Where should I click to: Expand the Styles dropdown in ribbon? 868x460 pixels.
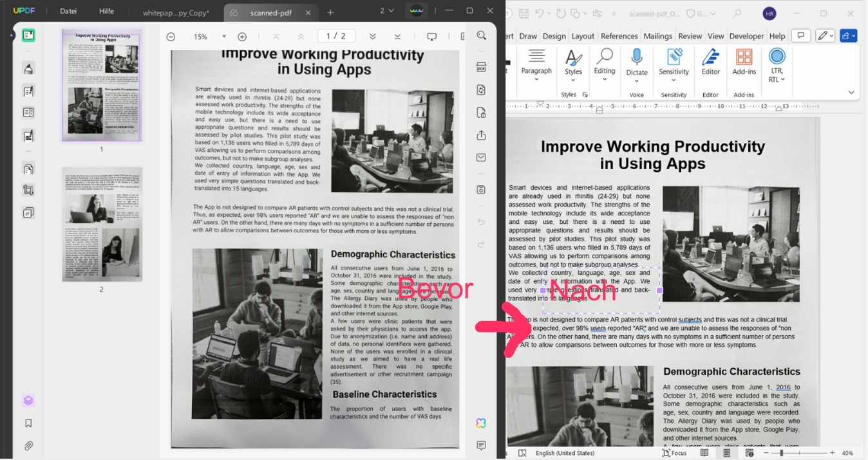coord(573,80)
